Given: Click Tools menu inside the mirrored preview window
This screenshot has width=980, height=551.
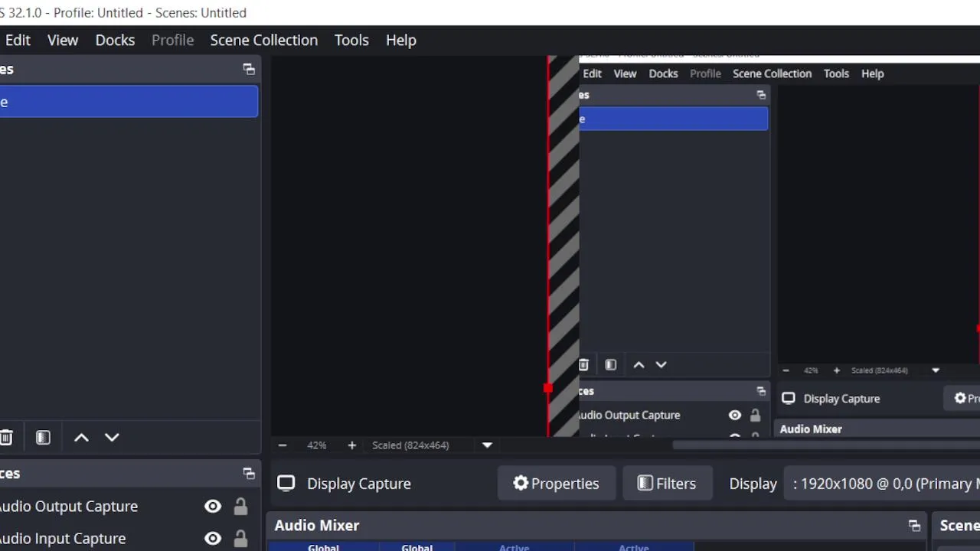Looking at the screenshot, I should (x=836, y=73).
